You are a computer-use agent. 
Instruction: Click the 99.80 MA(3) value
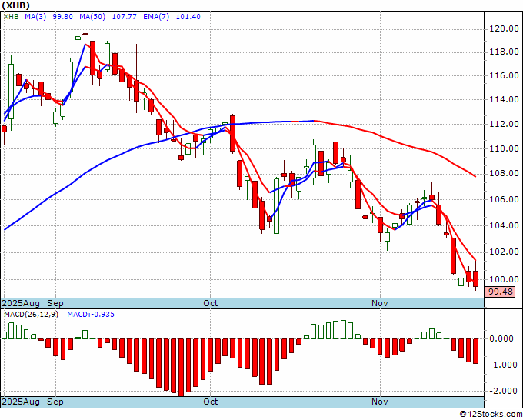point(63,16)
